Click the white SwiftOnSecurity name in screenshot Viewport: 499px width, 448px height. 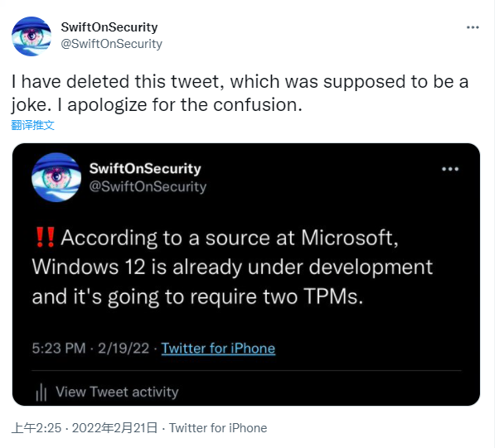point(144,168)
